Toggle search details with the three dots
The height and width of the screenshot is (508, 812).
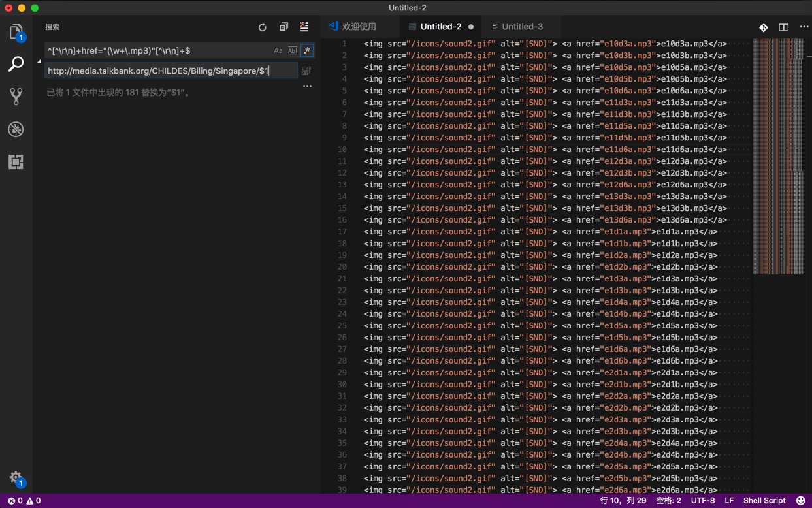coord(307,86)
